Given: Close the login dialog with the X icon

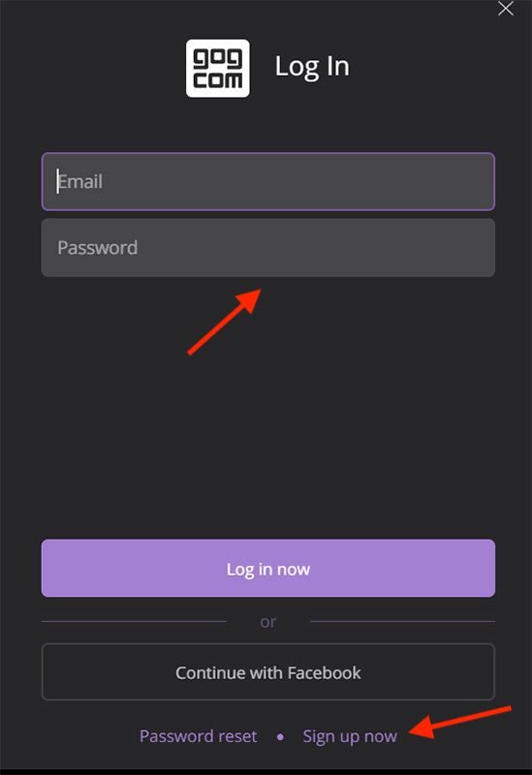Looking at the screenshot, I should (x=505, y=9).
